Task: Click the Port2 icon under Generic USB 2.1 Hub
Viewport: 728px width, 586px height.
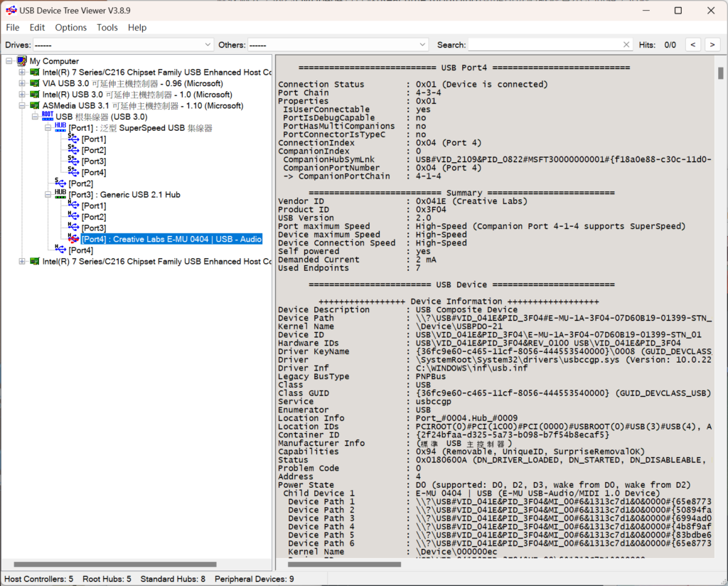Action: [x=73, y=216]
